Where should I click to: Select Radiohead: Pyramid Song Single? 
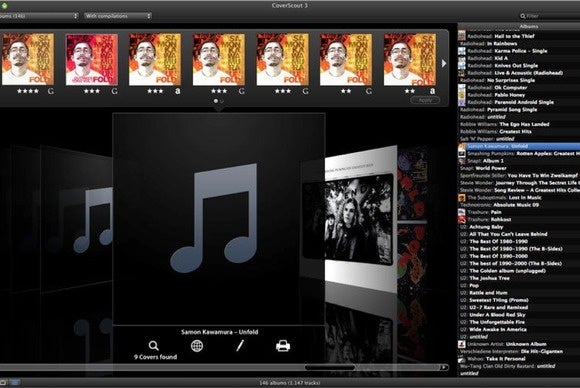click(519, 109)
